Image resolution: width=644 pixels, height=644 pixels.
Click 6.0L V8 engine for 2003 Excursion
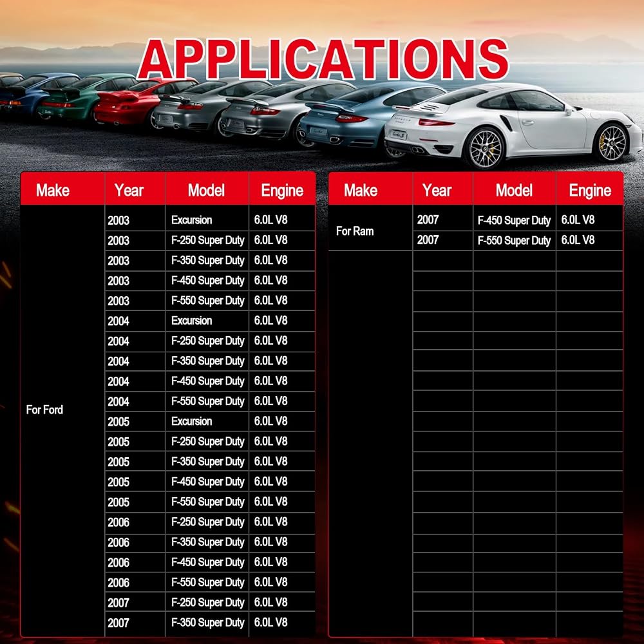[270, 220]
